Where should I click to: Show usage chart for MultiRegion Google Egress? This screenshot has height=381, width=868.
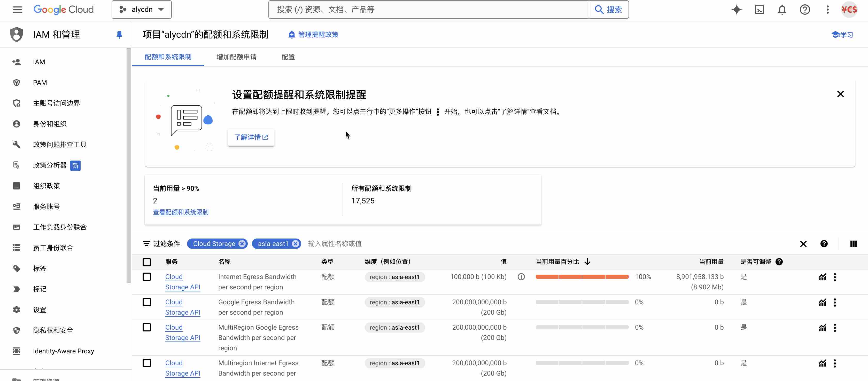pos(822,328)
